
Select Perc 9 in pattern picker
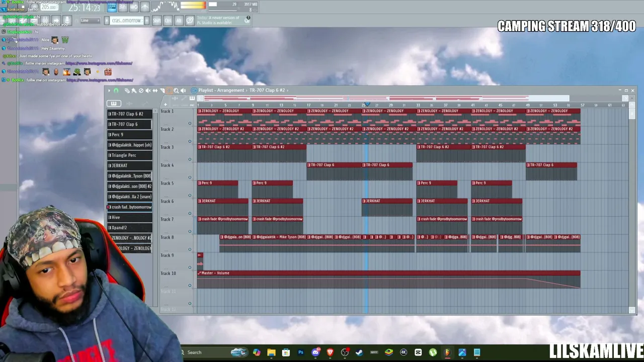coord(129,135)
